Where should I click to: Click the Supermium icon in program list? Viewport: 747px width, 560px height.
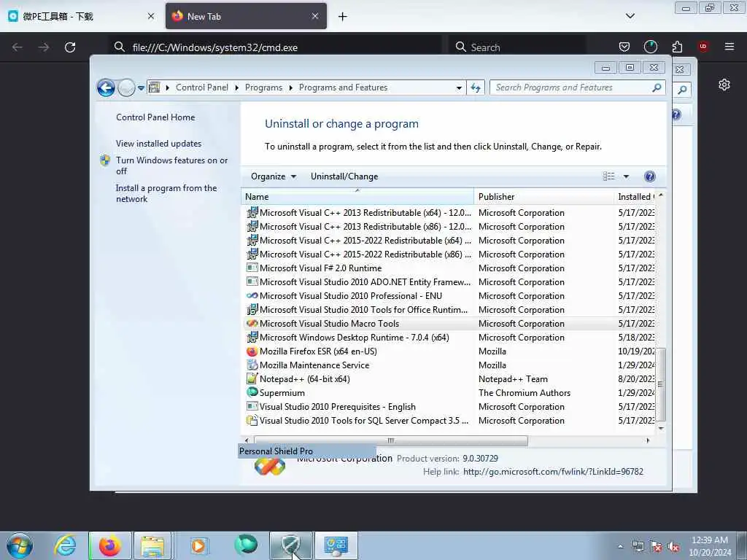pos(252,392)
